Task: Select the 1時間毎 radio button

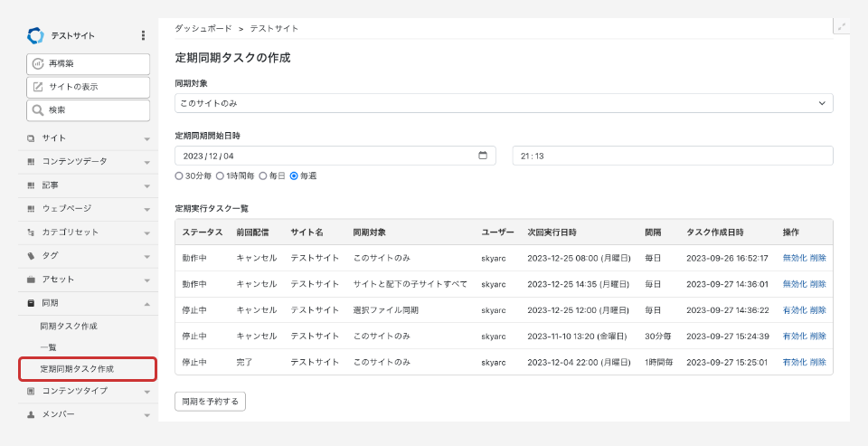Action: pyautogui.click(x=221, y=176)
